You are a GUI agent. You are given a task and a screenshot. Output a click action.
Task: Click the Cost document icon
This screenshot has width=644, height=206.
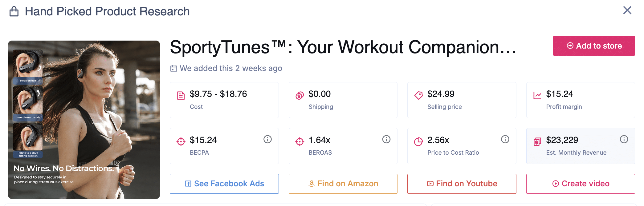click(181, 96)
